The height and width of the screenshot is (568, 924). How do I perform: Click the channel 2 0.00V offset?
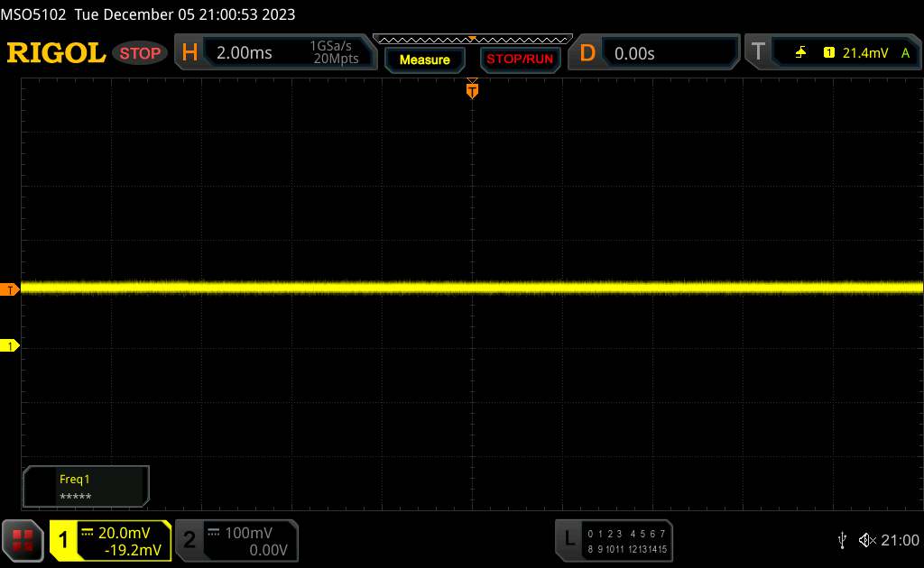point(268,550)
